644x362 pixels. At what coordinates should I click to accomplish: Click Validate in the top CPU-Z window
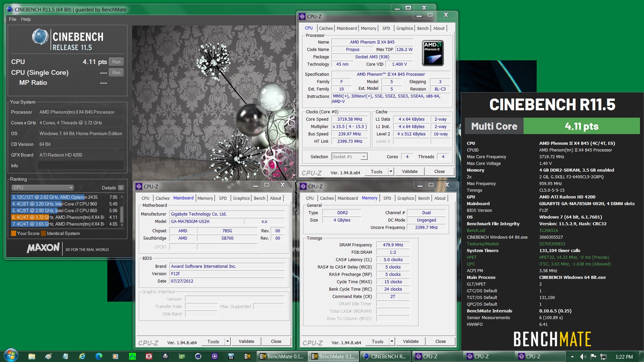click(410, 172)
